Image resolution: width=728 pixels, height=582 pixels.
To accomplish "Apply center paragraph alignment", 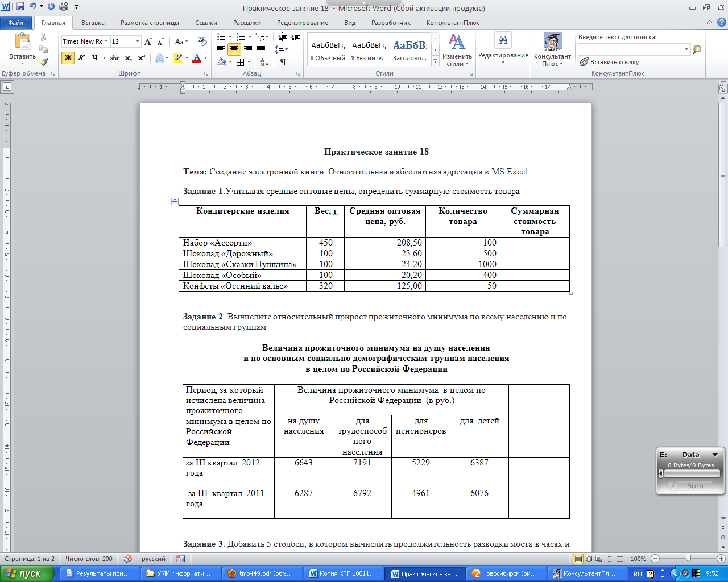I will tap(234, 49).
